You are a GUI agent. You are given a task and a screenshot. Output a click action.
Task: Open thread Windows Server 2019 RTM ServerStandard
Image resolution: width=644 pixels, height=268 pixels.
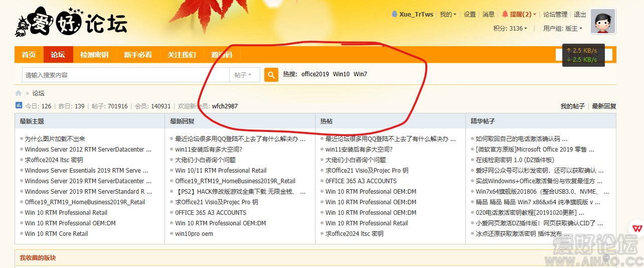[x=88, y=192]
